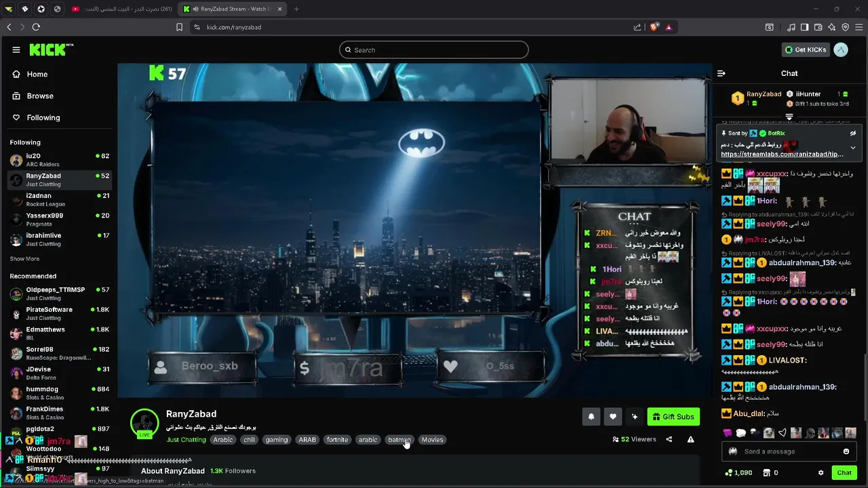Report stream using warning triangle icon
This screenshot has height=488, width=868.
pos(690,439)
